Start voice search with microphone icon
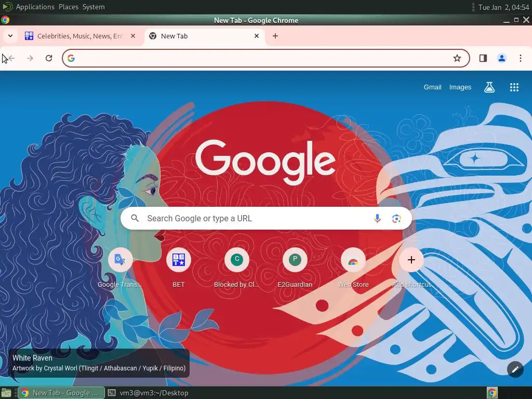This screenshot has width=532, height=399. click(x=377, y=218)
